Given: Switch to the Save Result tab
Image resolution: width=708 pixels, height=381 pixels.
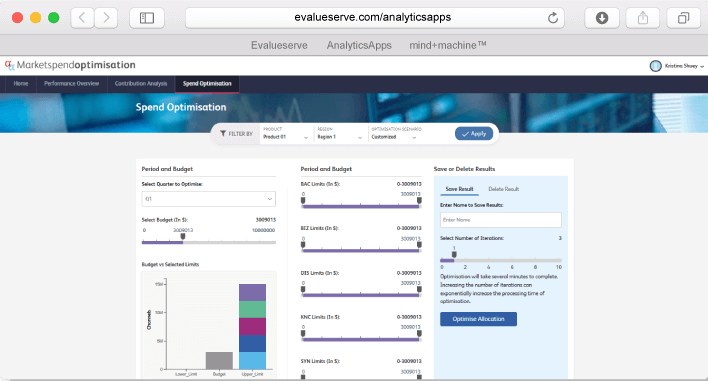Looking at the screenshot, I should click(x=459, y=189).
